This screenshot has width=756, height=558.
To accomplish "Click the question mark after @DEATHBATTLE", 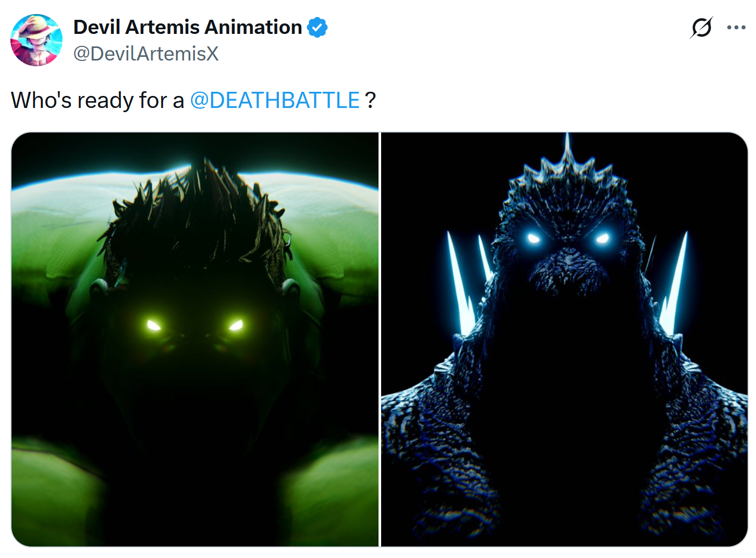I will [x=370, y=100].
